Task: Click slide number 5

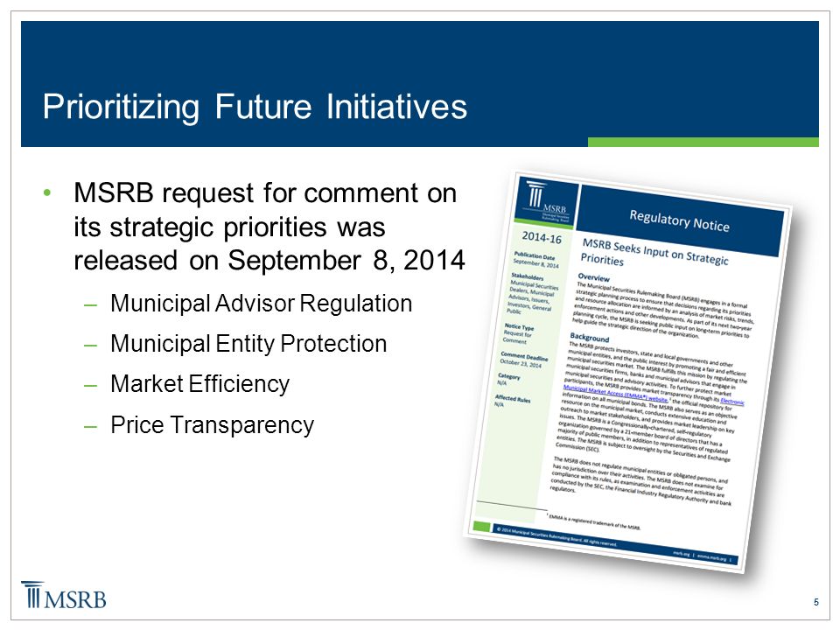Action: [815, 602]
